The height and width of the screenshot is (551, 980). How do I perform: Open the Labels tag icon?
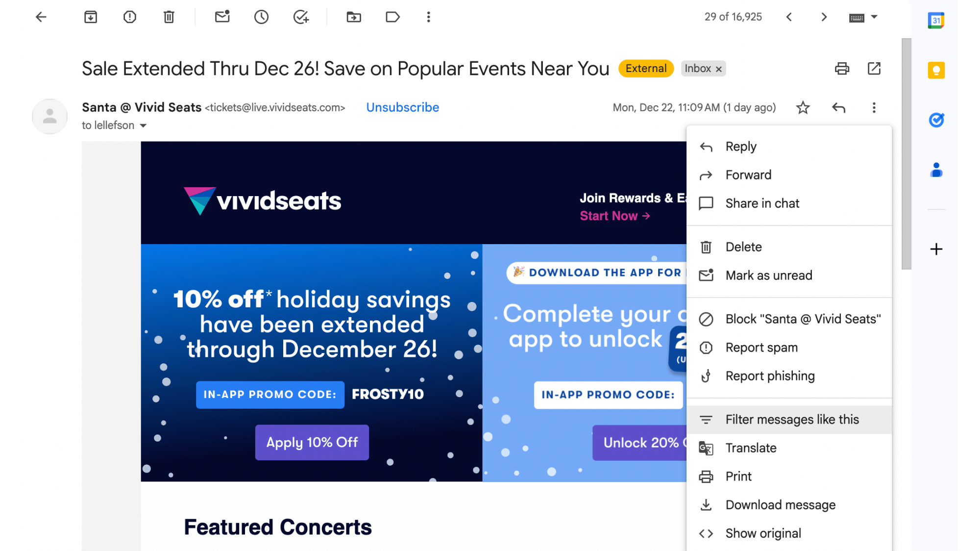click(x=392, y=17)
